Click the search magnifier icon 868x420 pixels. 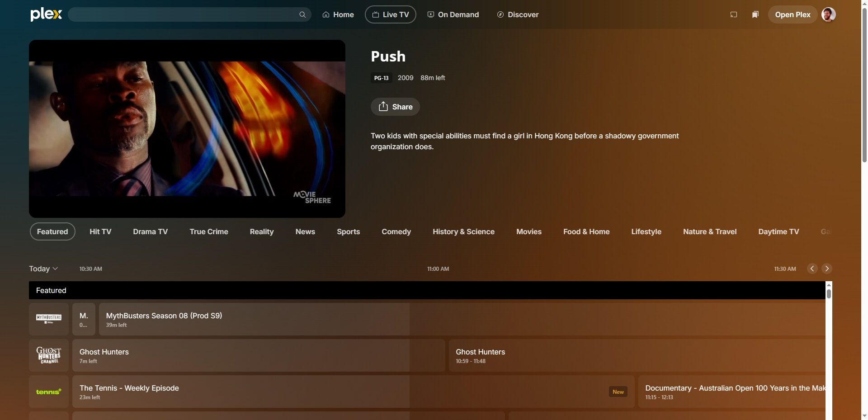pyautogui.click(x=302, y=14)
